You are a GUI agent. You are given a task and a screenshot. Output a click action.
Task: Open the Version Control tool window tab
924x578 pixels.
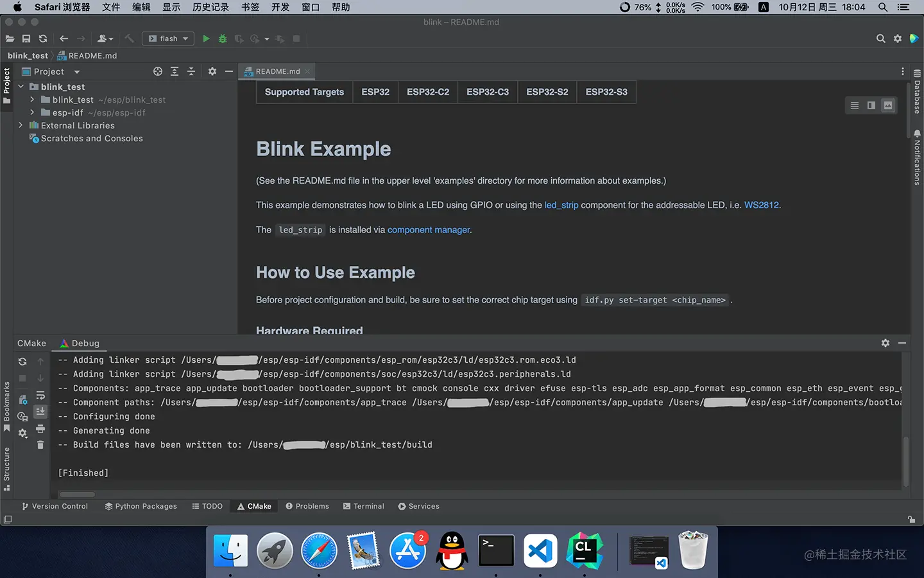(x=55, y=506)
